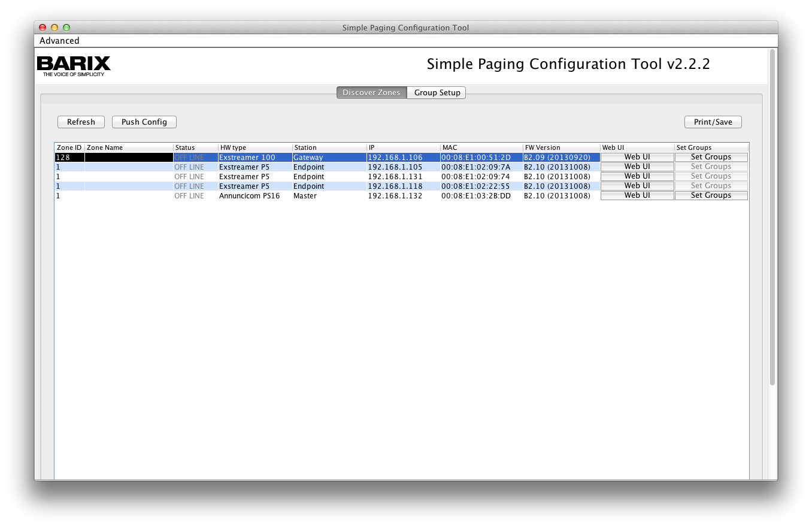This screenshot has width=812, height=528.
Task: Click Set Groups for Annuncicom PS16 row
Action: click(x=711, y=195)
